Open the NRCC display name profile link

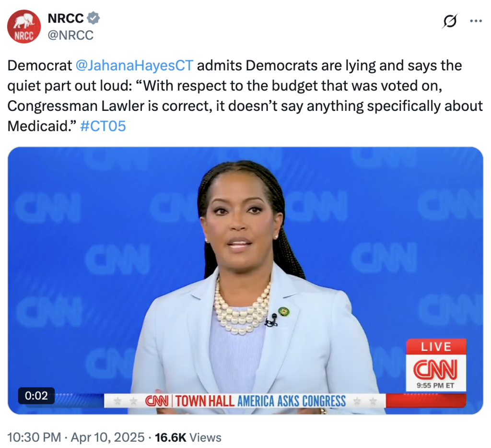point(65,18)
